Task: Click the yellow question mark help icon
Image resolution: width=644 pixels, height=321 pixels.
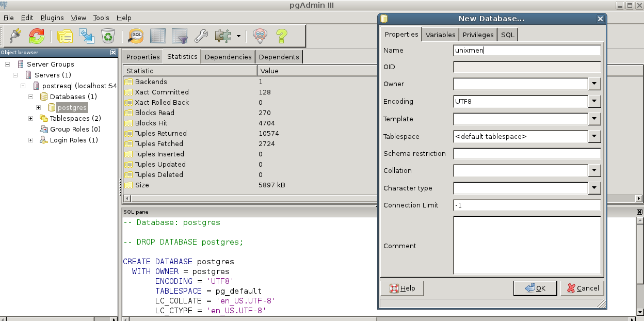Action: coord(281,36)
